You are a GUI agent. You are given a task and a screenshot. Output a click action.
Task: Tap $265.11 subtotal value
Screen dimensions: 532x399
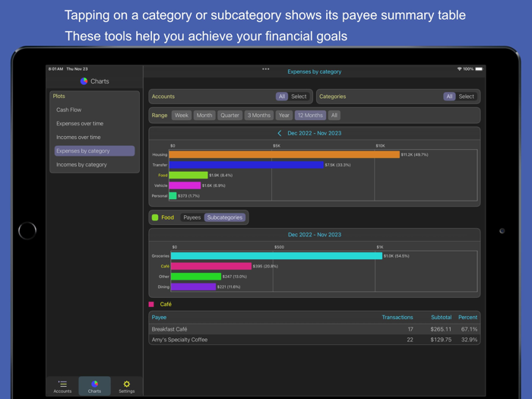point(441,329)
